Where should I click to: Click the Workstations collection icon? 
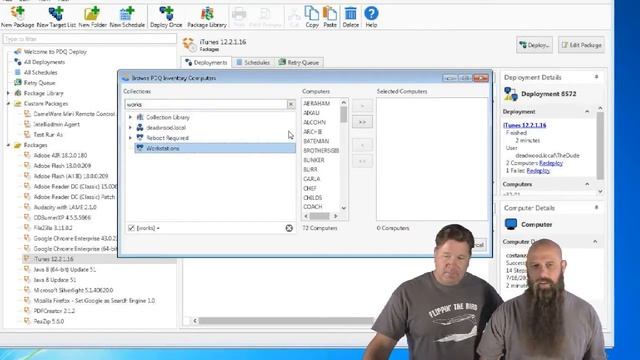(140, 148)
